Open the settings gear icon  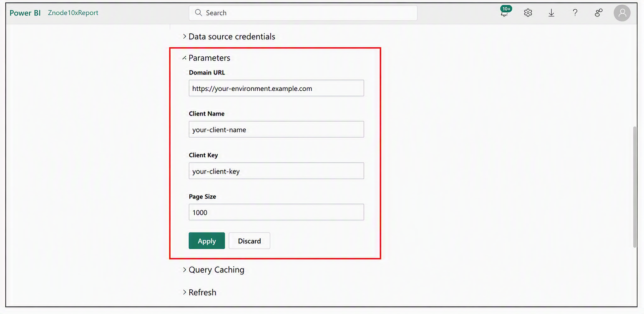(x=528, y=13)
